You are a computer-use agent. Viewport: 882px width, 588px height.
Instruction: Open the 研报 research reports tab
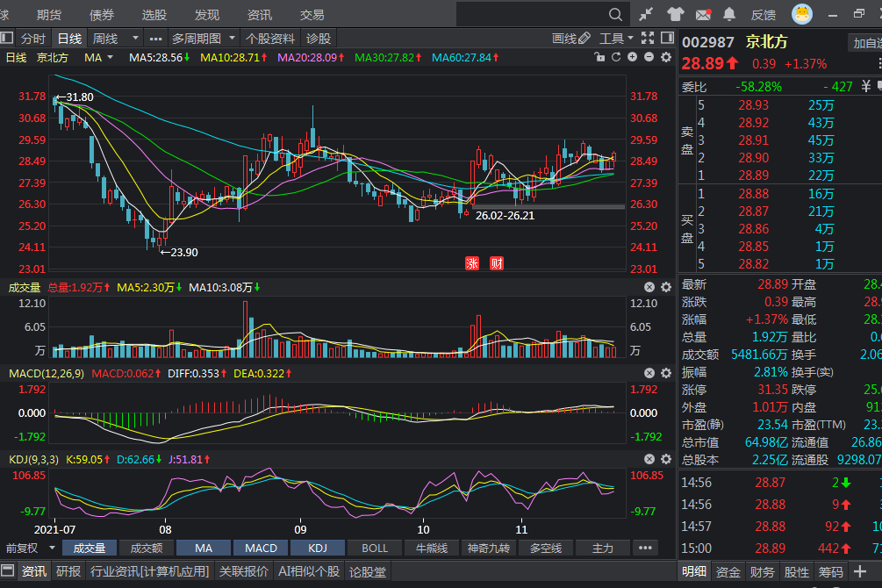[x=68, y=571]
